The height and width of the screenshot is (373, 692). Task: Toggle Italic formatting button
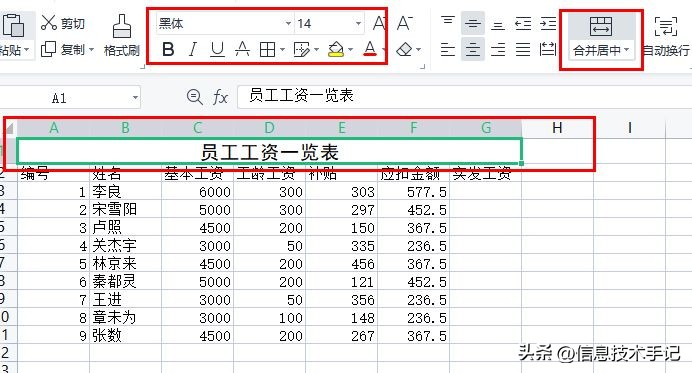click(x=192, y=49)
